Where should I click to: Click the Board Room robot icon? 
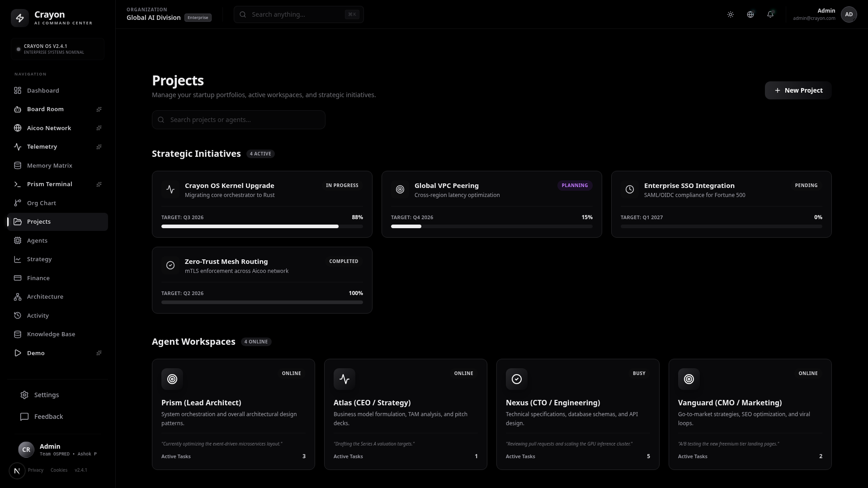tap(18, 109)
